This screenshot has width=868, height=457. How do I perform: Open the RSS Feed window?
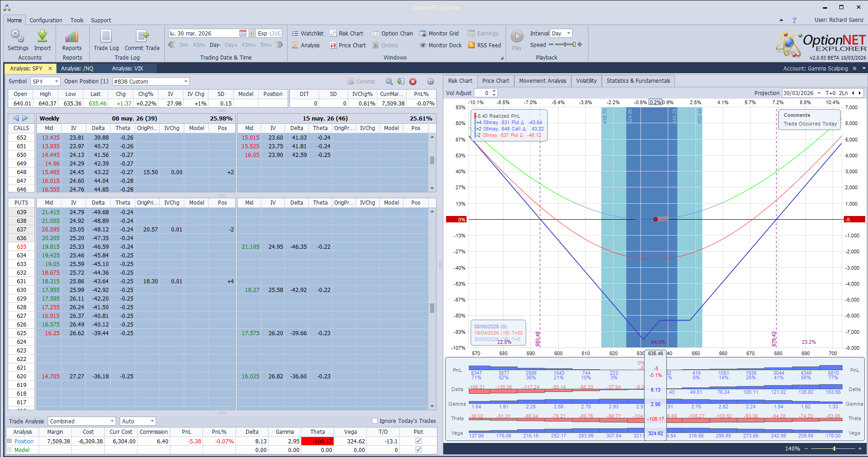(484, 45)
